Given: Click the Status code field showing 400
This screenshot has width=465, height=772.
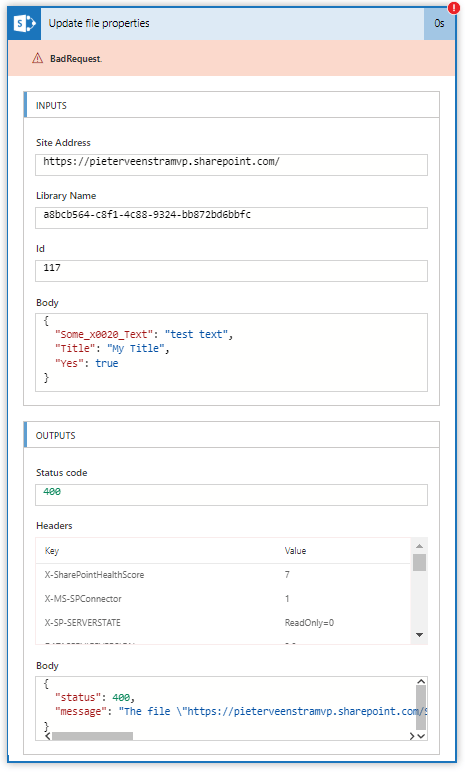Looking at the screenshot, I should click(232, 494).
